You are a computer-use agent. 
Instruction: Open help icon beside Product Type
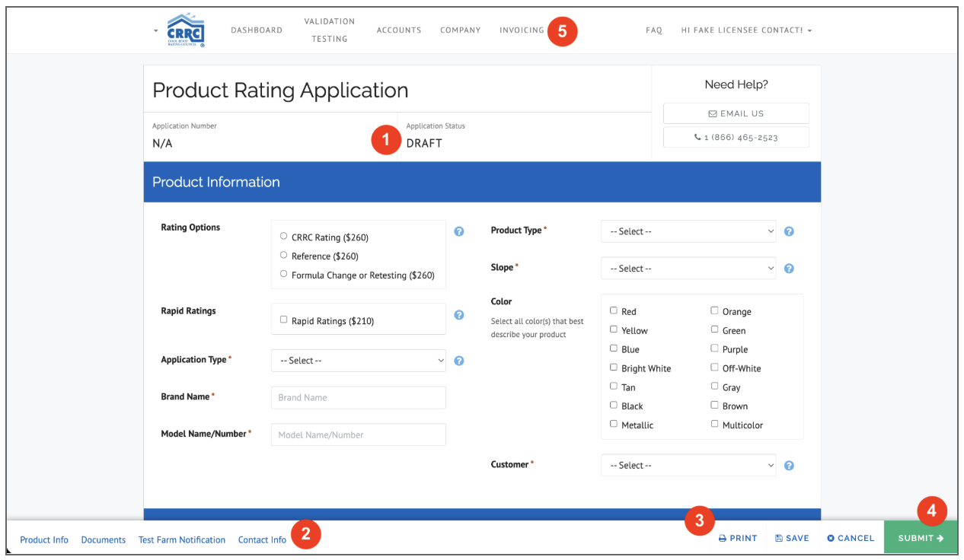[x=789, y=231]
